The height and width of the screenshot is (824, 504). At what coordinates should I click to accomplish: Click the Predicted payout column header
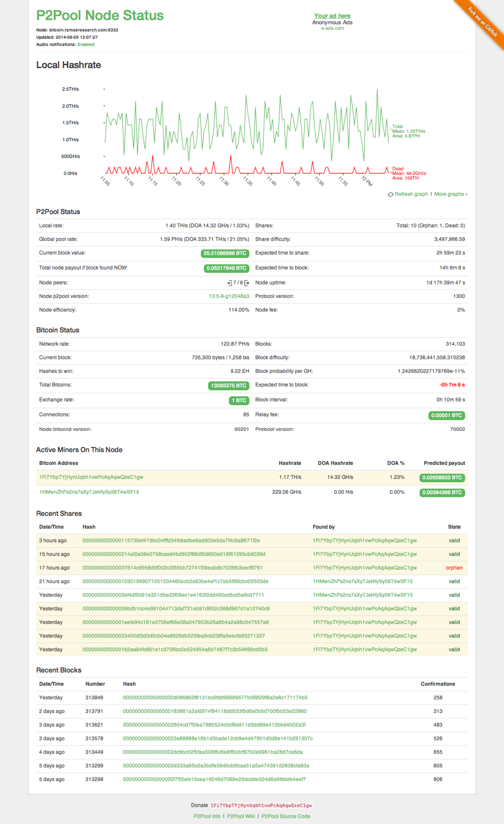tap(444, 463)
